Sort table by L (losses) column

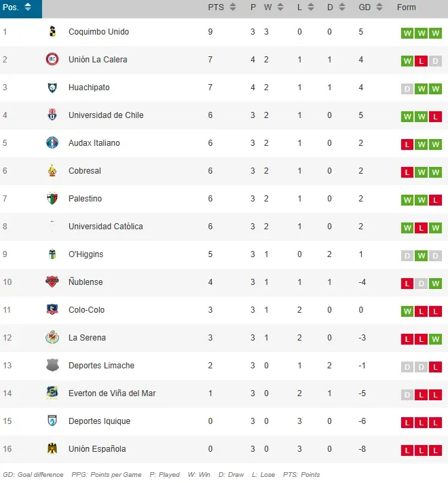(311, 7)
